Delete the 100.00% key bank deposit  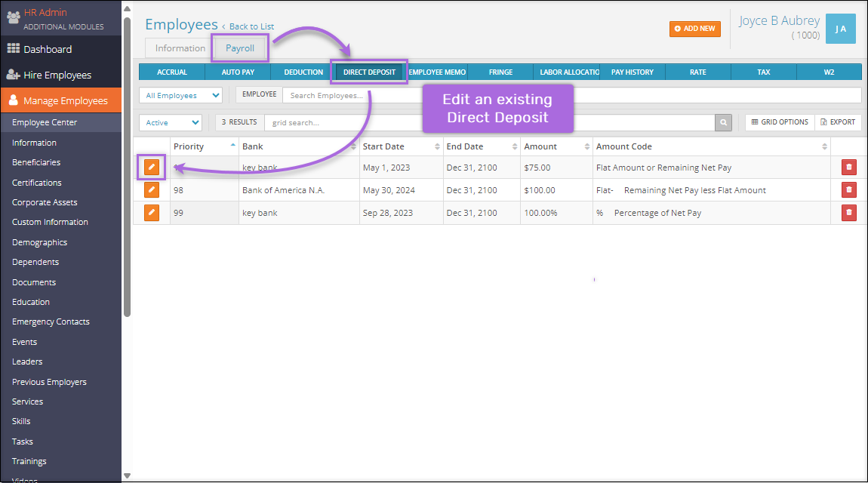[x=849, y=213]
